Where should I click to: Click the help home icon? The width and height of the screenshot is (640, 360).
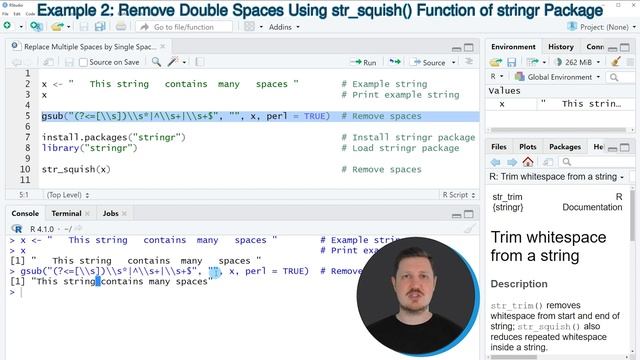(x=528, y=162)
